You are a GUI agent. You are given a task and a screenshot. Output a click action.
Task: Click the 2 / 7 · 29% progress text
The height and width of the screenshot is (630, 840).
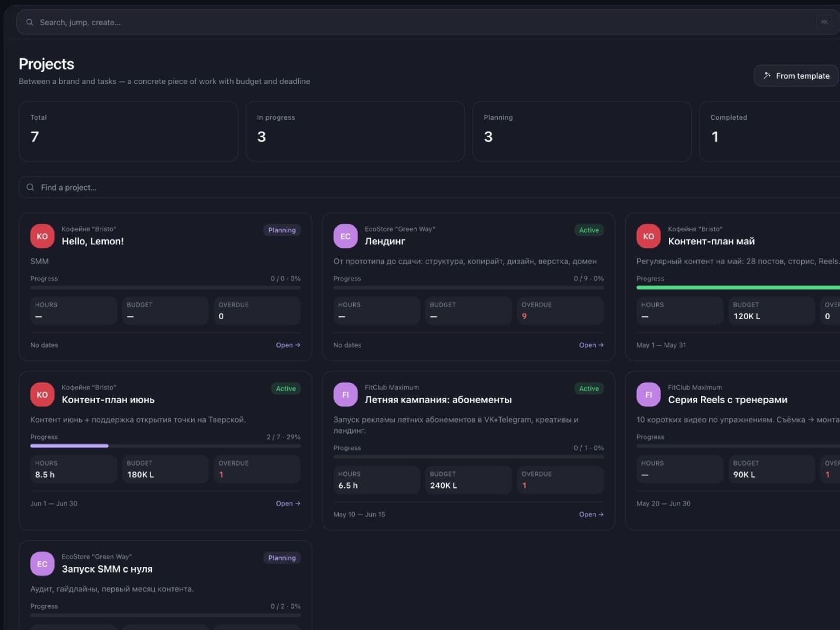point(283,437)
